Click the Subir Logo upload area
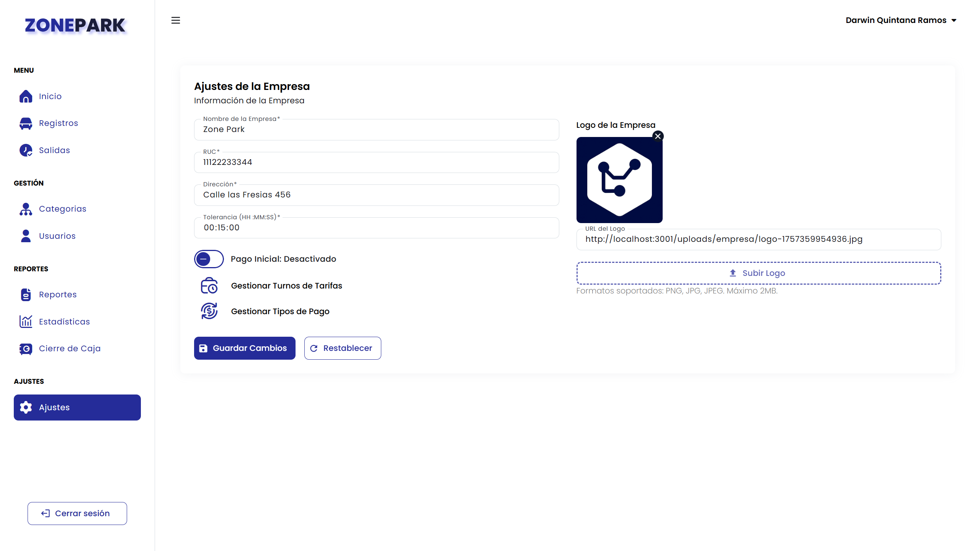 click(x=758, y=273)
